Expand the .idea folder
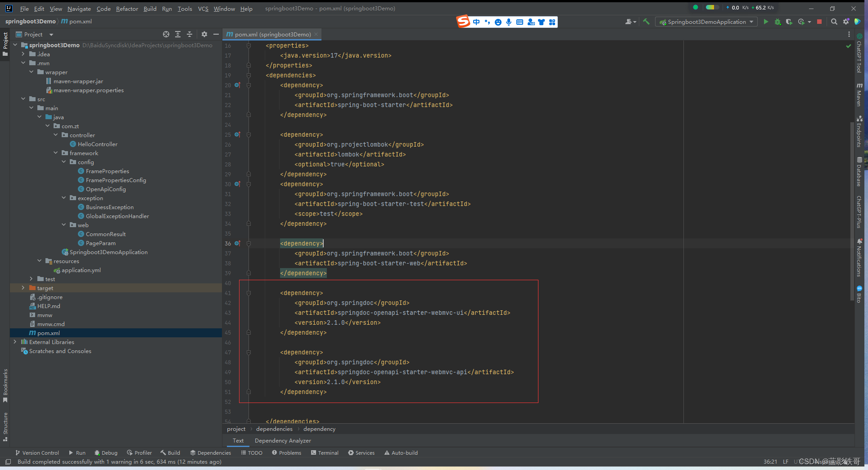Viewport: 868px width, 470px height. (23, 54)
